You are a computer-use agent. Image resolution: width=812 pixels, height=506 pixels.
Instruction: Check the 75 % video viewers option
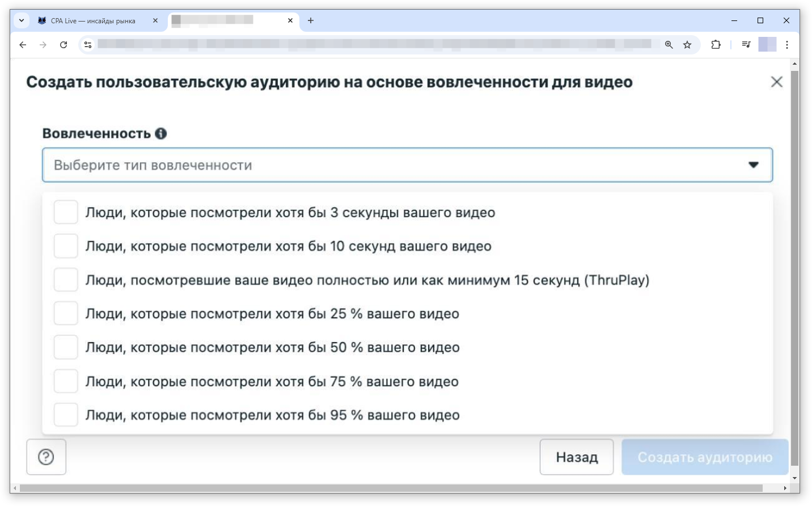66,381
